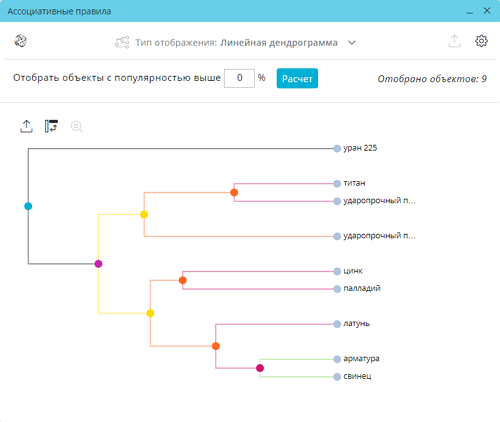Select the Линейная дендрограмма display type label
The image size is (500, 422).
tap(279, 43)
